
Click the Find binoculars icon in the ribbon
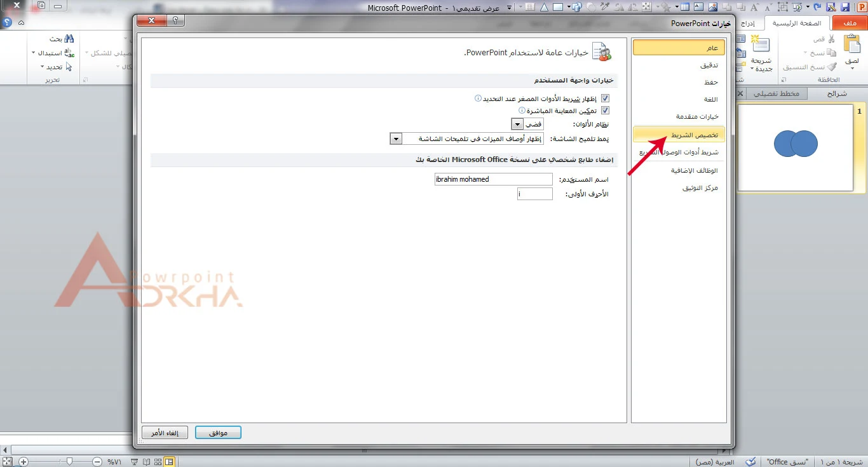click(69, 39)
